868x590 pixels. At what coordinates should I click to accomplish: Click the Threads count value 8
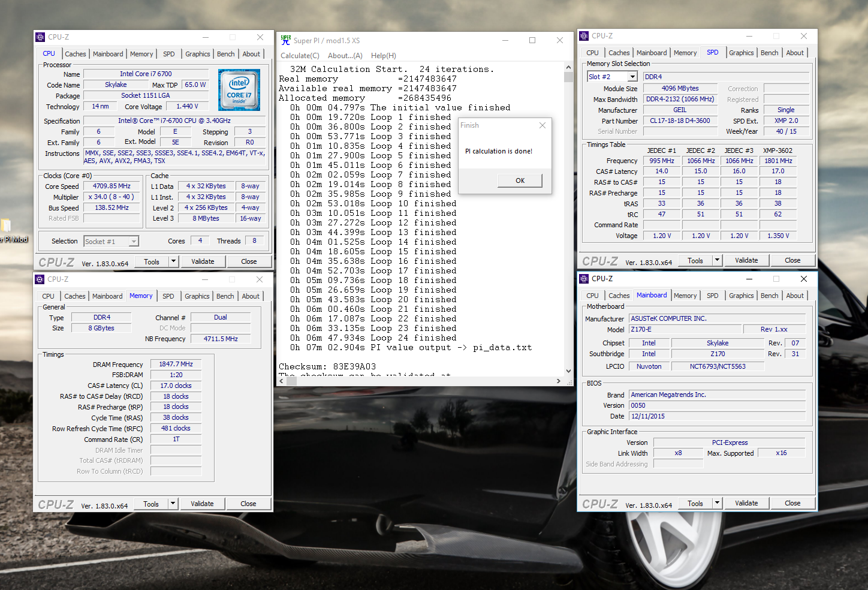coord(254,240)
